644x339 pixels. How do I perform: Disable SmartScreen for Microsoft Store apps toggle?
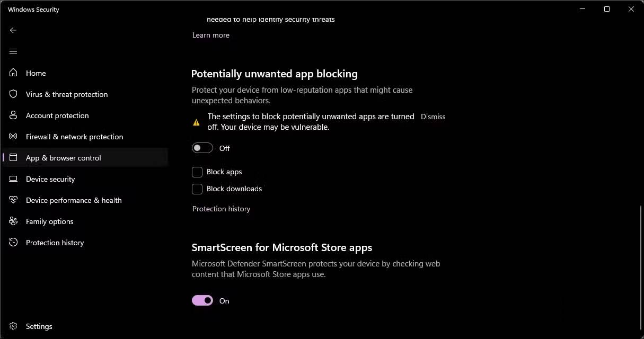[x=202, y=301]
